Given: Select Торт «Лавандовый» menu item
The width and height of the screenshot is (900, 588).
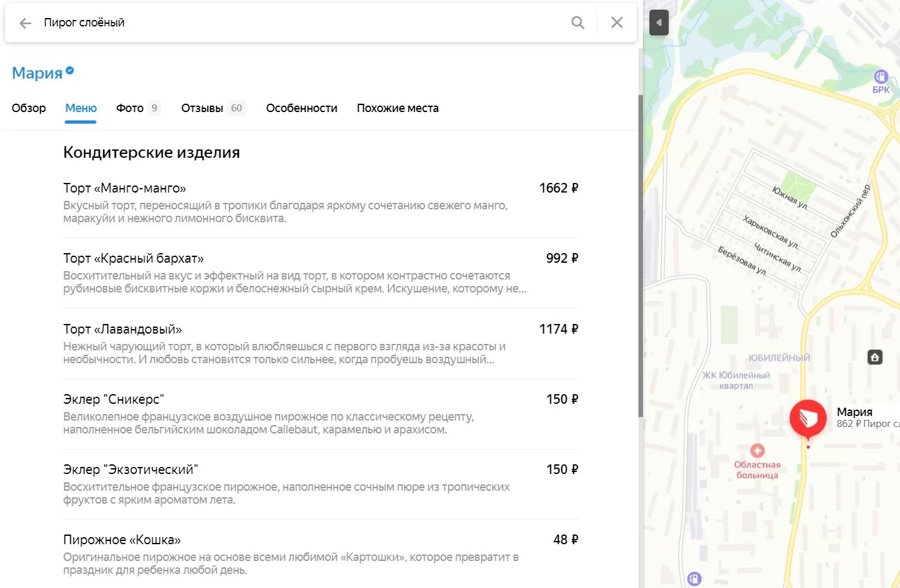Looking at the screenshot, I should (x=321, y=343).
